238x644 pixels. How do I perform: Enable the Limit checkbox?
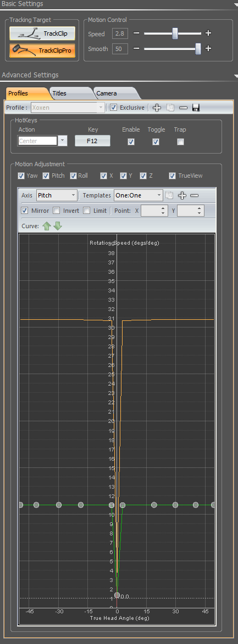[86, 211]
